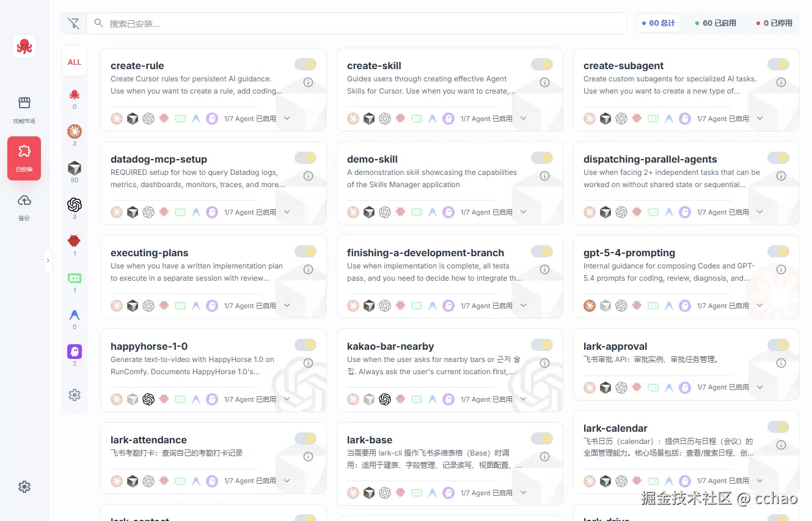Image resolution: width=812 pixels, height=521 pixels.
Task: Open the gear below the agent filters
Action: point(75,395)
